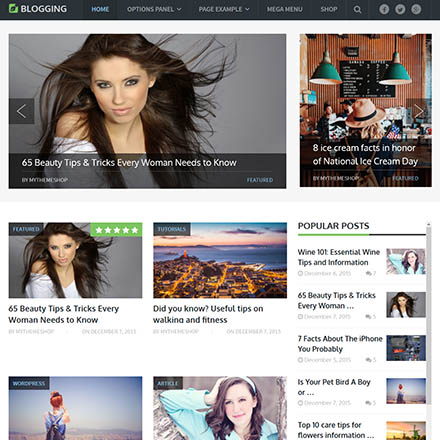Open Wine 101: Essential Wine Tips post

click(339, 257)
